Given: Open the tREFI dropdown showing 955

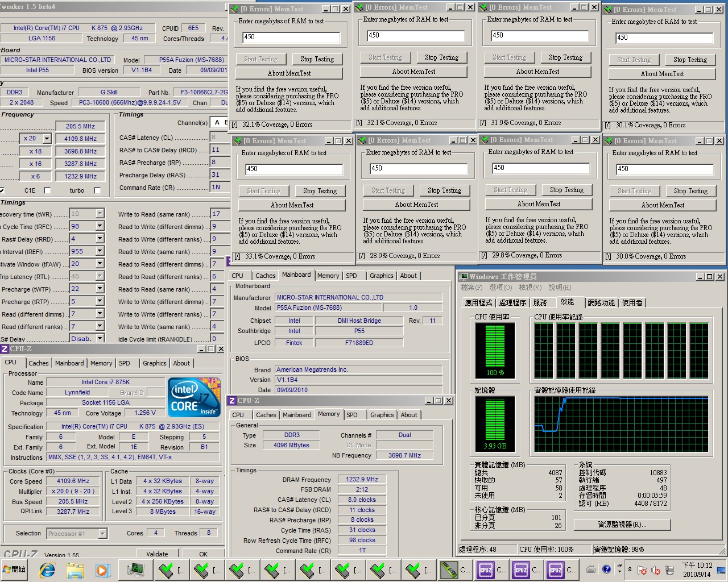Looking at the screenshot, I should coord(100,251).
